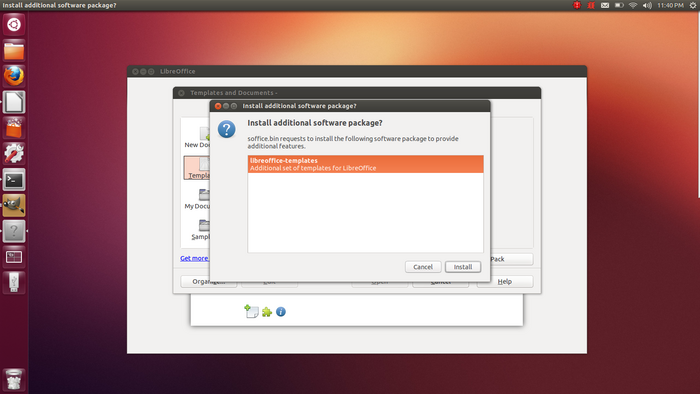The image size is (700, 394).
Task: Select the libreoffice-templates package row
Action: pos(366,164)
